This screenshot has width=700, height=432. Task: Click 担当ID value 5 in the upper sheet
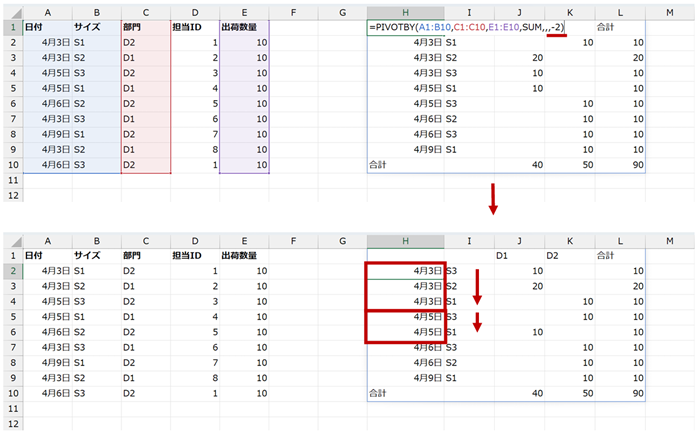(x=195, y=104)
